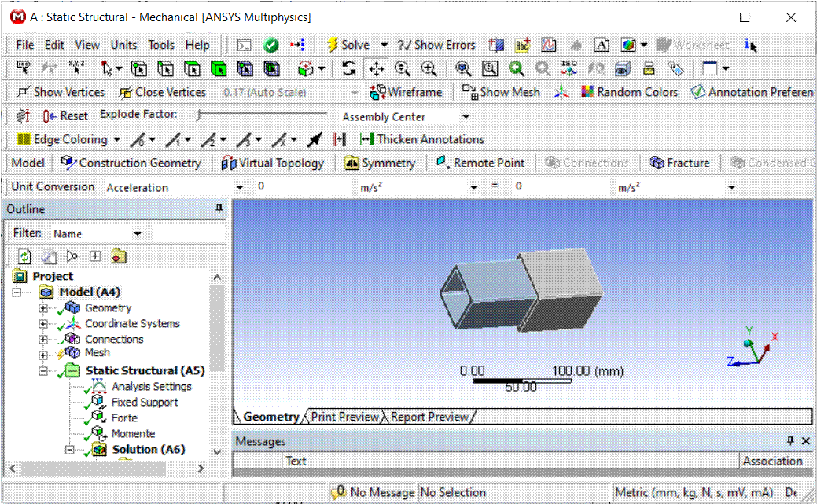Refresh the outline tree with the green arrows icon
This screenshot has width=817, height=504.
(24, 256)
